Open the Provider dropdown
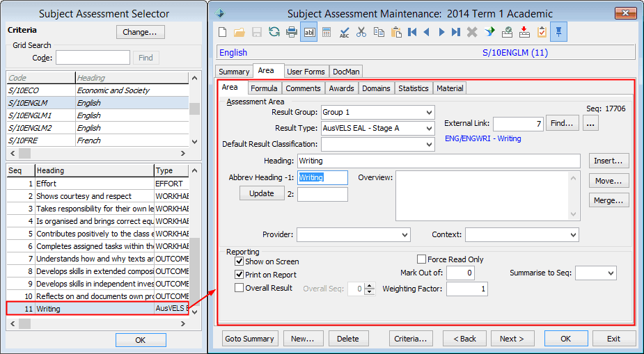644x354 pixels. [405, 235]
